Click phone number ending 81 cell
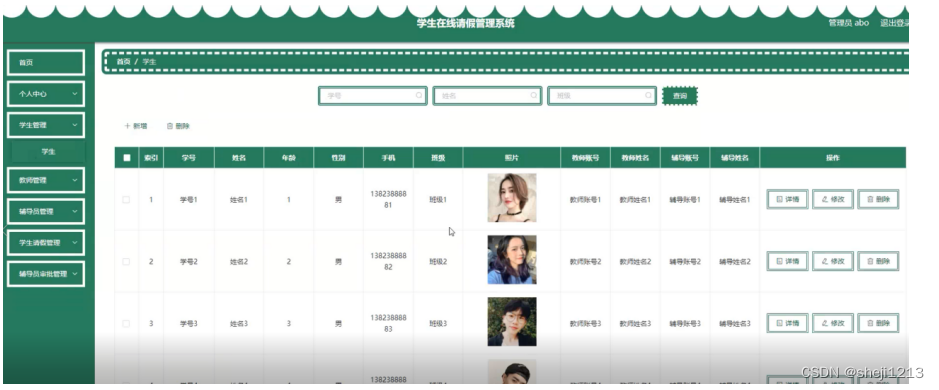Viewport: 939px width, 390px height. [x=388, y=199]
